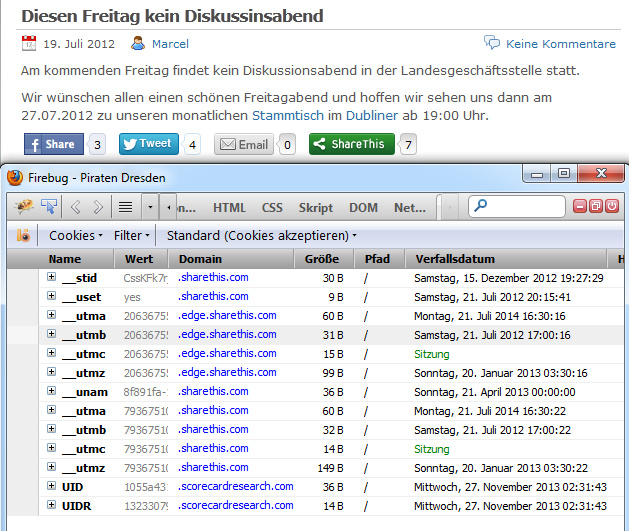
Task: Click the user avatar icon beside Marcel
Action: pyautogui.click(x=138, y=43)
